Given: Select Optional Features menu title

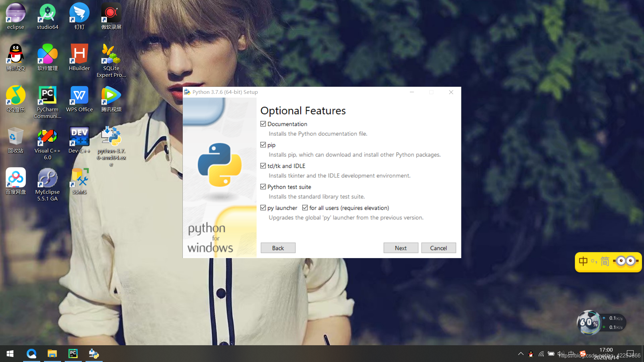Looking at the screenshot, I should [x=304, y=111].
